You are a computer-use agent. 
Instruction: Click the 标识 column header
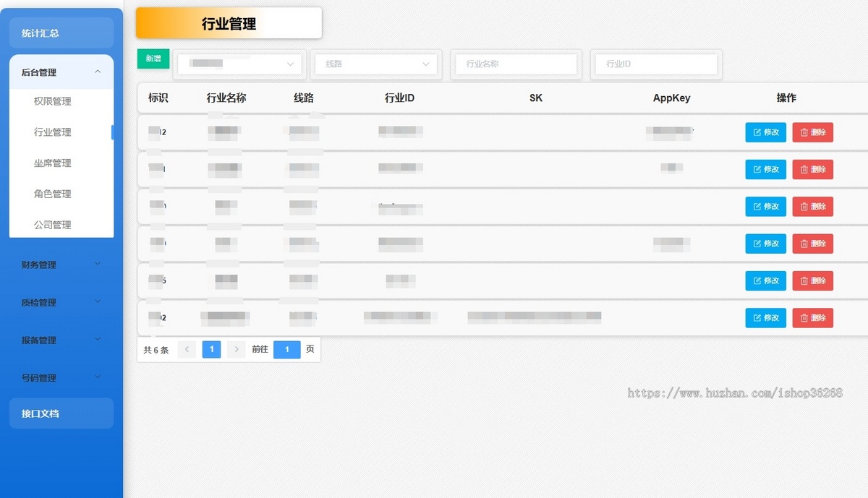click(x=158, y=98)
